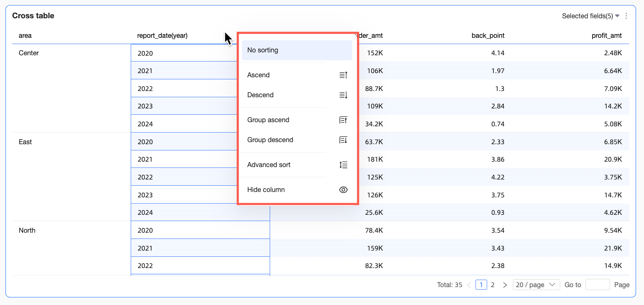Image resolution: width=644 pixels, height=305 pixels.
Task: Click the report_date(year) column header
Action: pos(162,36)
